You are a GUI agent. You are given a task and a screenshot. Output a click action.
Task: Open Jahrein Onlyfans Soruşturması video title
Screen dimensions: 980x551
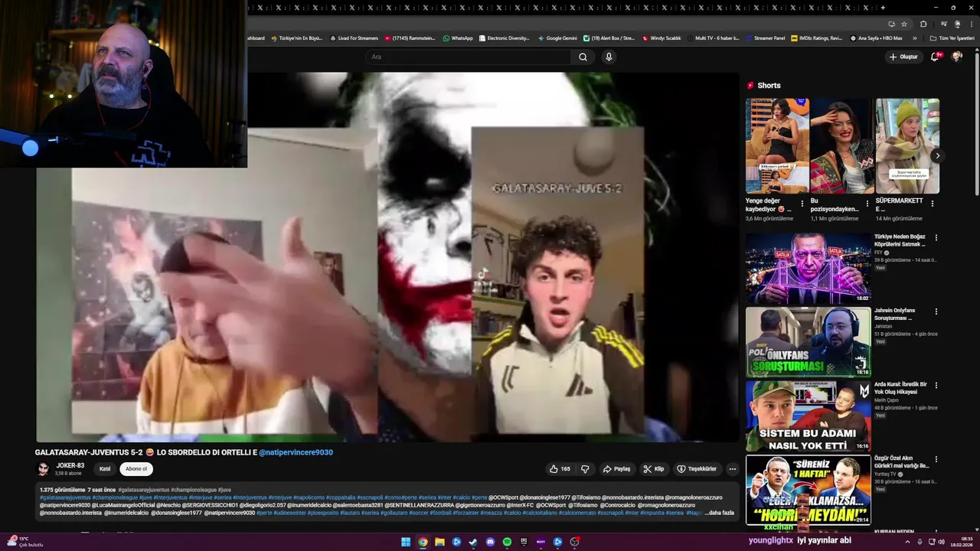click(895, 314)
